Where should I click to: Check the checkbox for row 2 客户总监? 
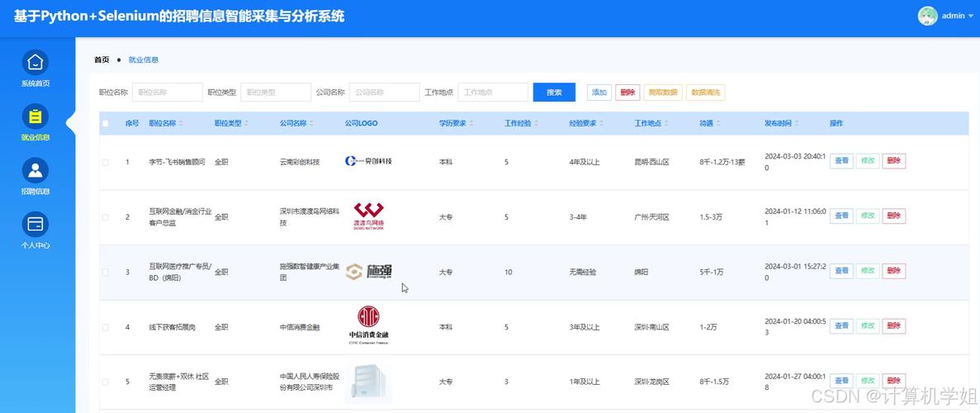click(x=105, y=217)
